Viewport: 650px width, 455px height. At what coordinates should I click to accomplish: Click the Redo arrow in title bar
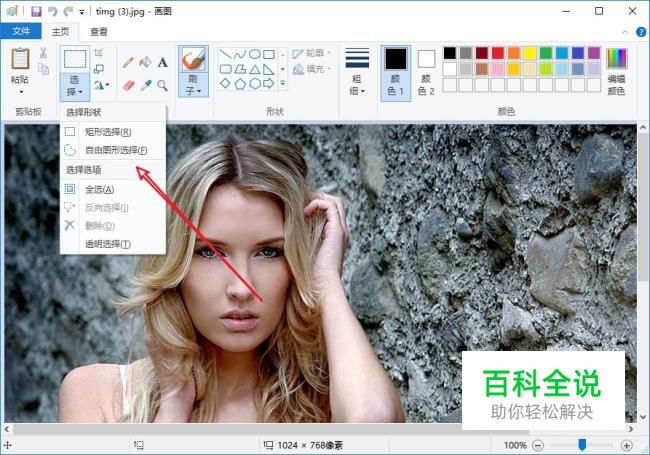pyautogui.click(x=68, y=11)
